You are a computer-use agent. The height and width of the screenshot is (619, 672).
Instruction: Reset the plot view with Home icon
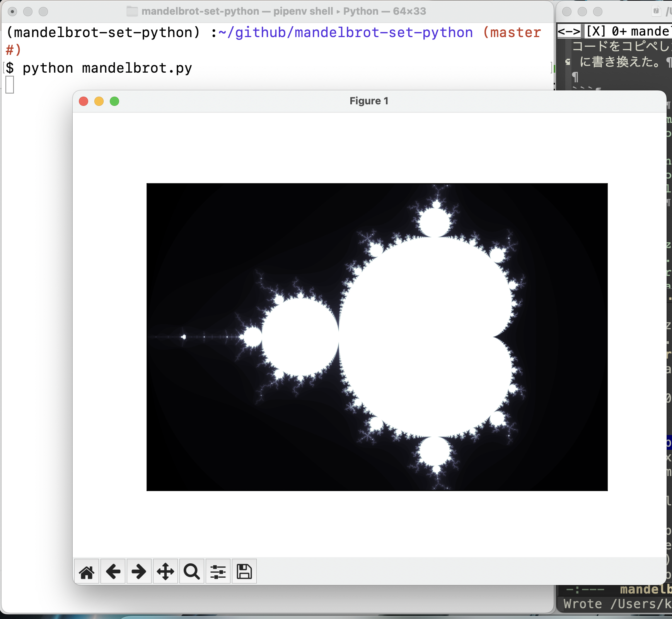[x=87, y=571]
